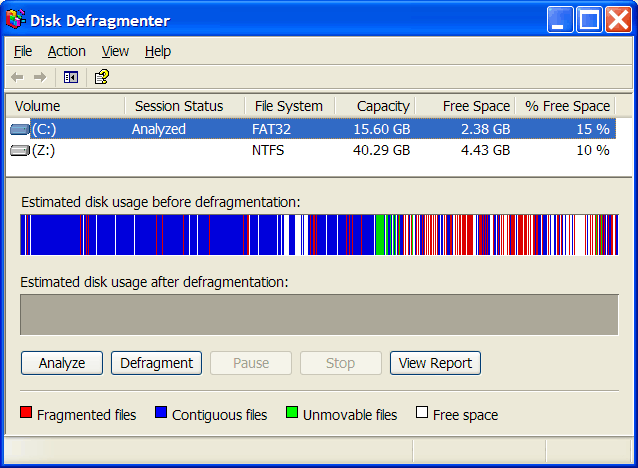The height and width of the screenshot is (468, 638).
Task: Click the Unmovable files legend label
Action: coord(350,415)
